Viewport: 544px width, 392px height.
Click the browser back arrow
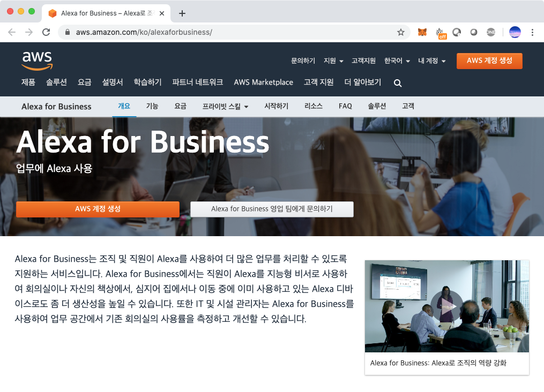pyautogui.click(x=12, y=32)
